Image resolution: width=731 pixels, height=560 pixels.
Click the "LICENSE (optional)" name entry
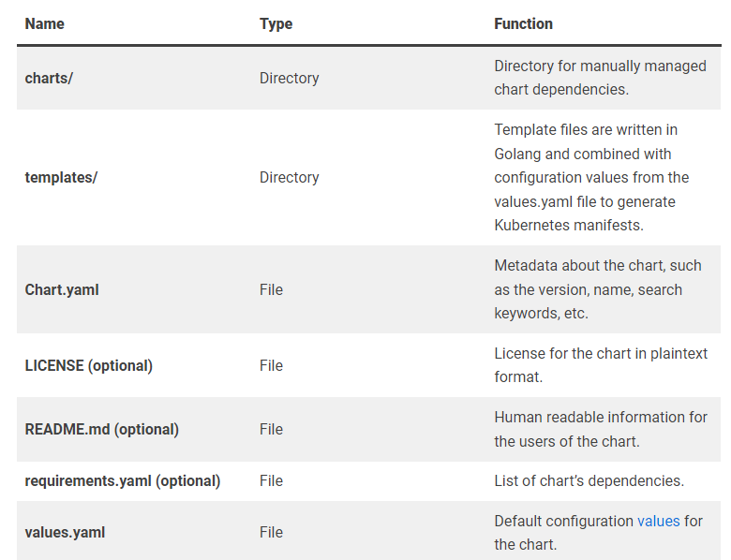pyautogui.click(x=88, y=365)
